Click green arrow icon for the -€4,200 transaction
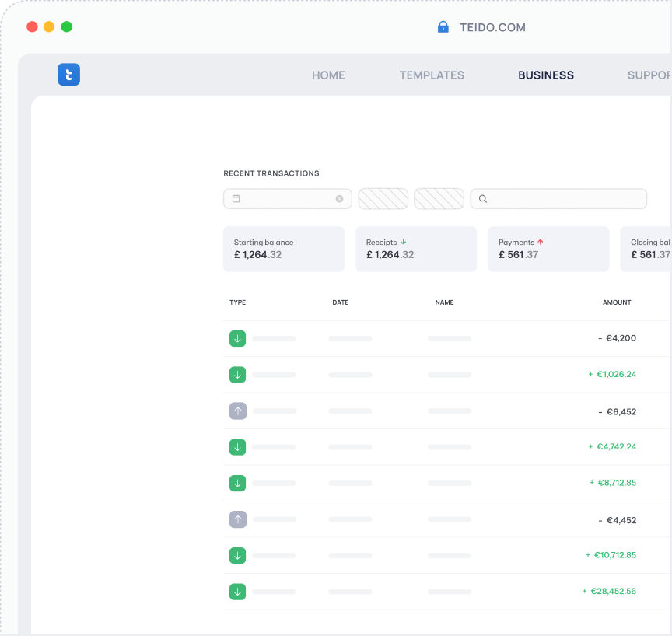This screenshot has width=672, height=636. [237, 338]
